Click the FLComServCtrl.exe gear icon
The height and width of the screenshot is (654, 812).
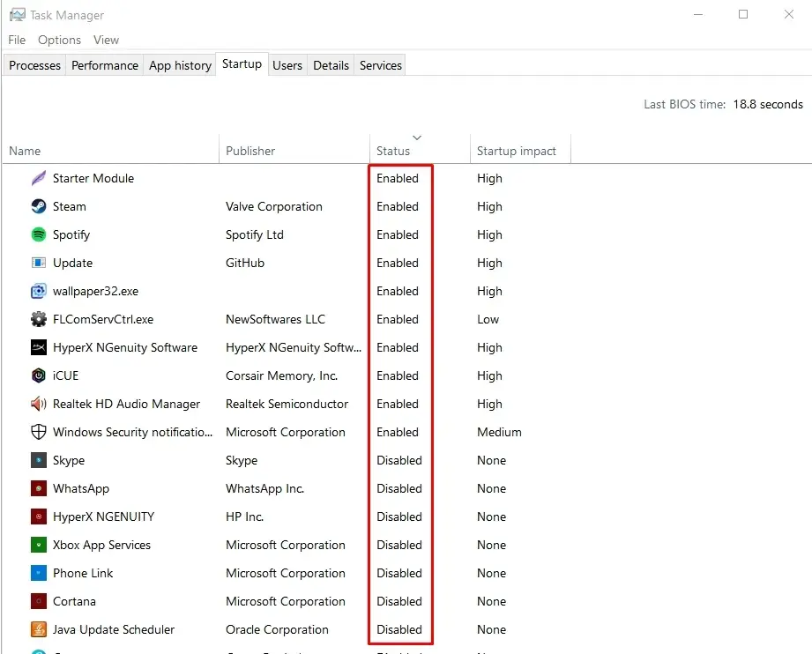(x=38, y=319)
